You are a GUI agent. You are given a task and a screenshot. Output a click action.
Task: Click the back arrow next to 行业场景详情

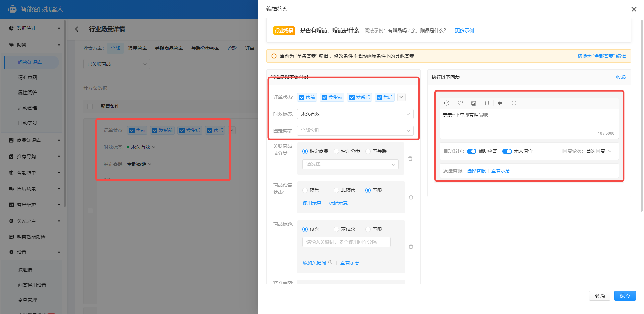point(78,29)
